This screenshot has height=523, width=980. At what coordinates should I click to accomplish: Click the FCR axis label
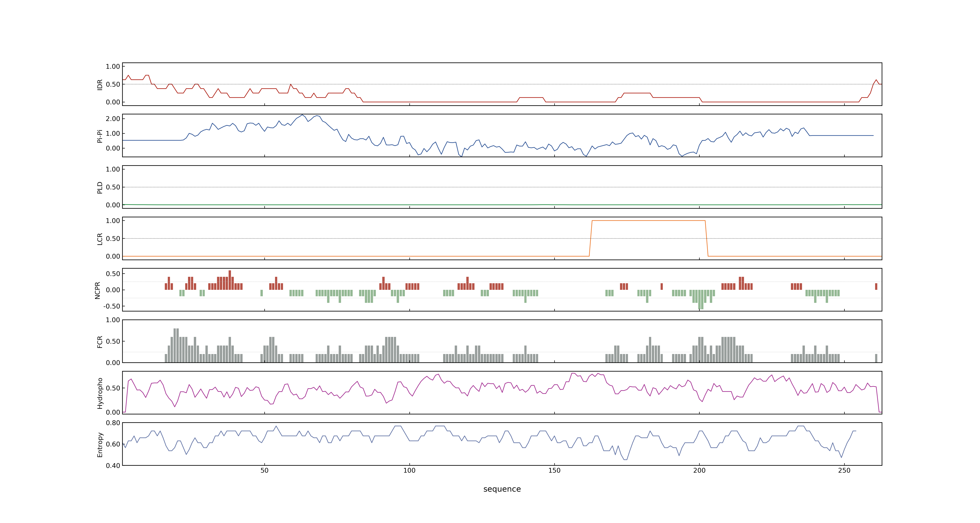(100, 341)
